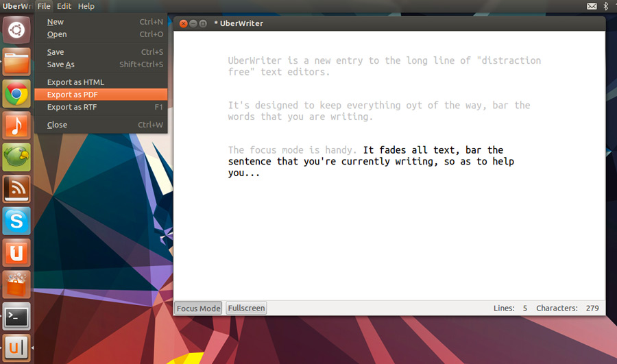Click the faded paragraph 'UberWriter is a new entry'
This screenshot has height=364, width=617.
point(385,66)
